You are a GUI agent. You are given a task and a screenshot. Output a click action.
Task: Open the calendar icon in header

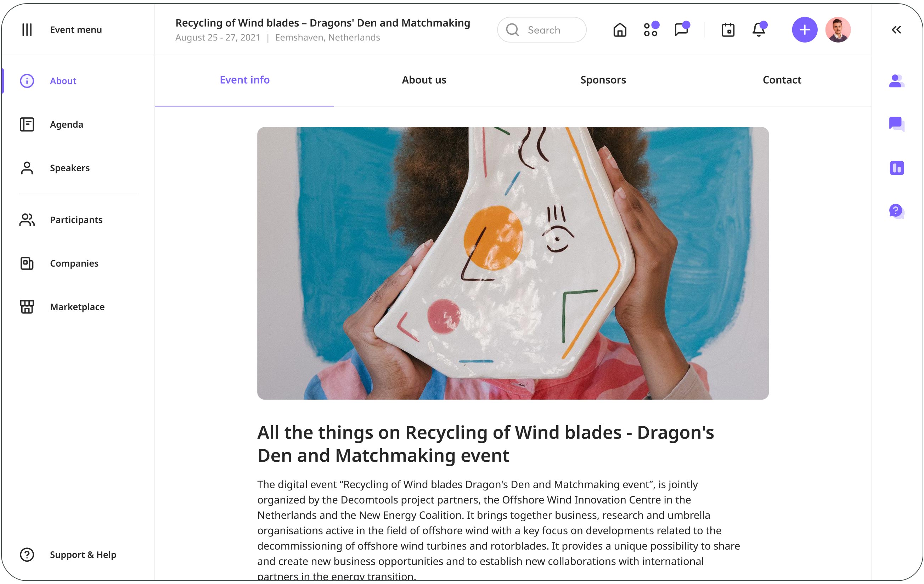tap(728, 29)
